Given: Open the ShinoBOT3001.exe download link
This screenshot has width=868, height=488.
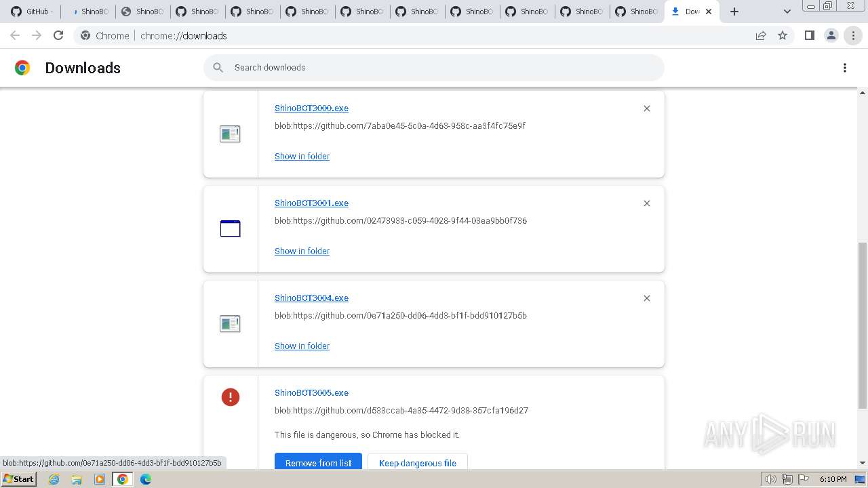Looking at the screenshot, I should [311, 203].
